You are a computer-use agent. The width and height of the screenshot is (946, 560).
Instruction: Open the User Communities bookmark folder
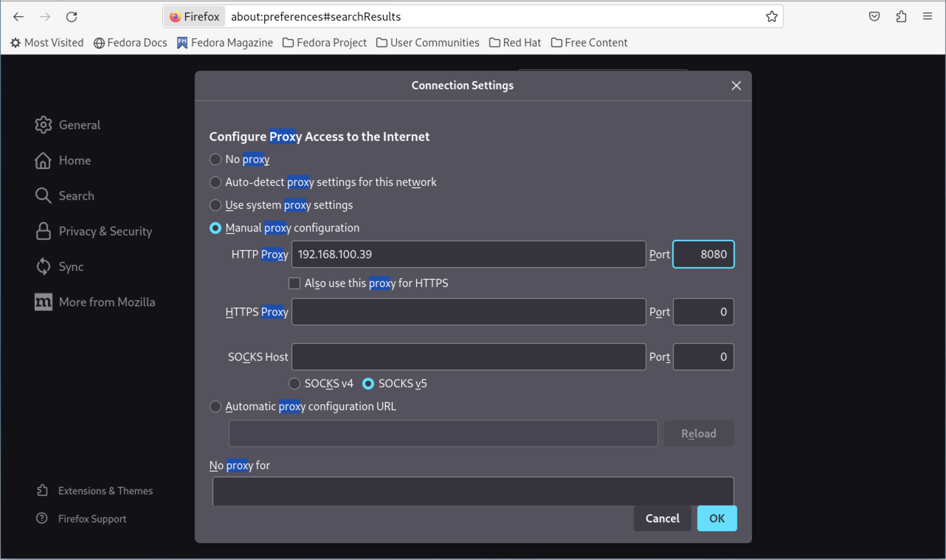pos(428,43)
